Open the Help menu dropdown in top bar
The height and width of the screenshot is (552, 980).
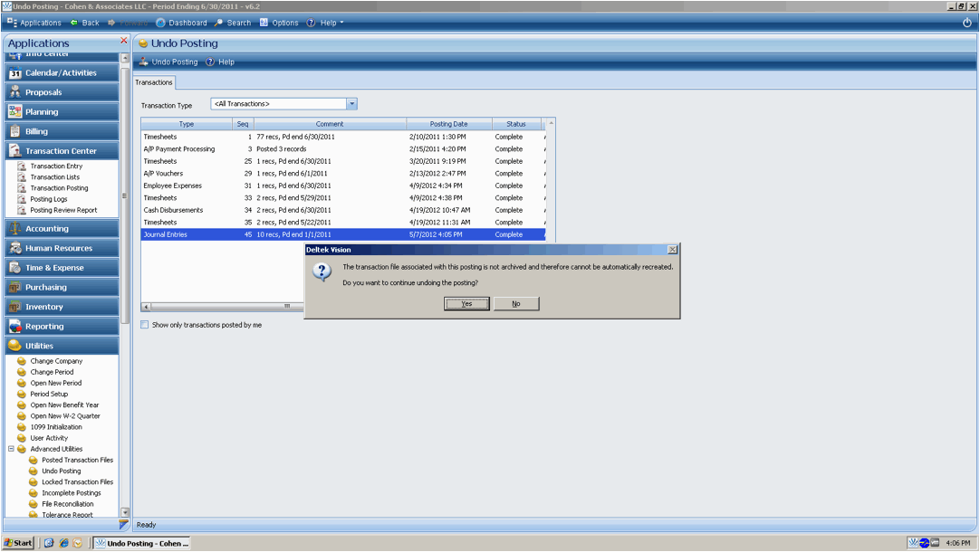[x=325, y=23]
